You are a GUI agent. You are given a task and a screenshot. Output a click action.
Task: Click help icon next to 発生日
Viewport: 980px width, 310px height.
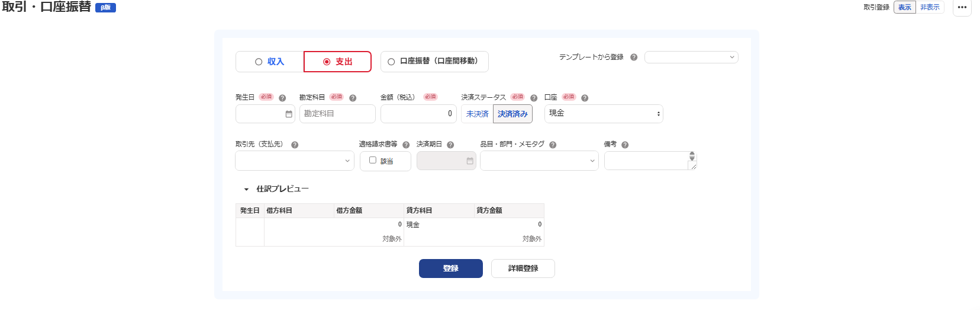pyautogui.click(x=282, y=98)
